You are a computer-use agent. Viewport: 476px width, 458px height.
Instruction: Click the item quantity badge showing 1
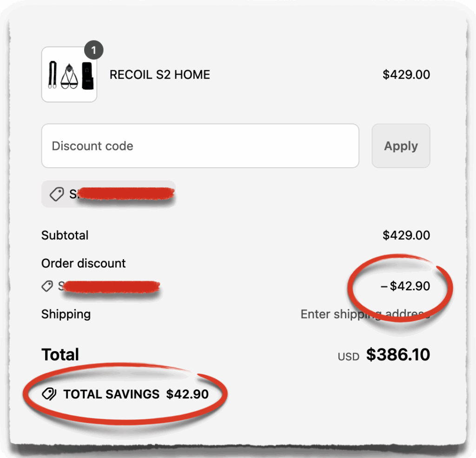(94, 50)
